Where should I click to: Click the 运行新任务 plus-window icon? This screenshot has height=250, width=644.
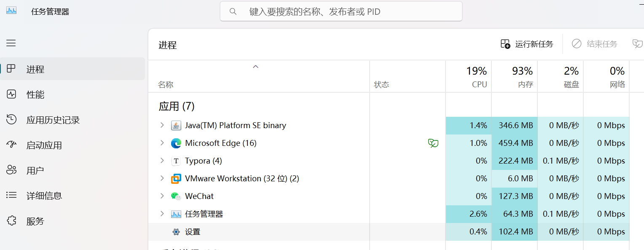505,44
